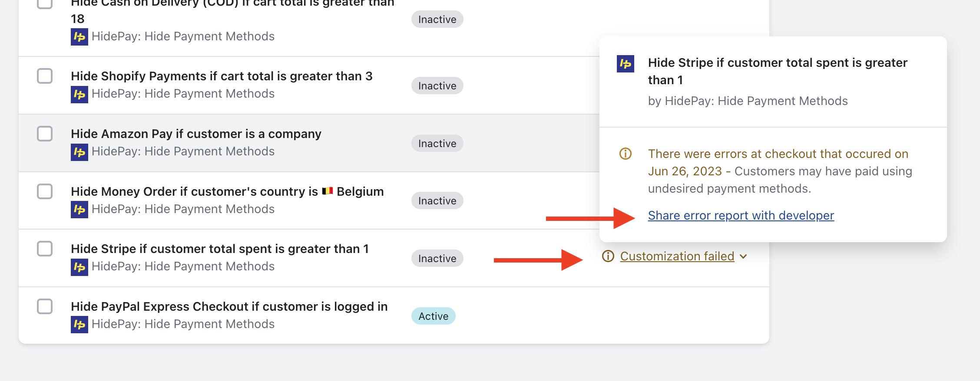Click HidePay icon in Shopify Payments row
980x381 pixels.
coord(79,94)
